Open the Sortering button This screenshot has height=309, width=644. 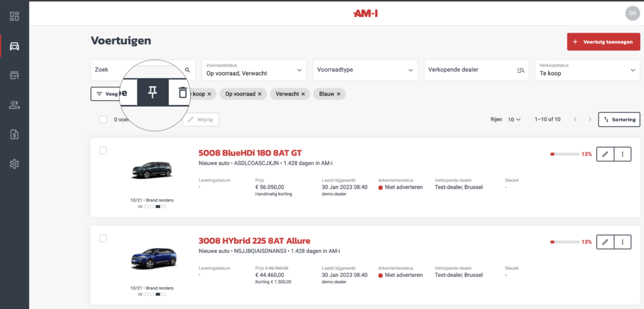[x=619, y=119]
